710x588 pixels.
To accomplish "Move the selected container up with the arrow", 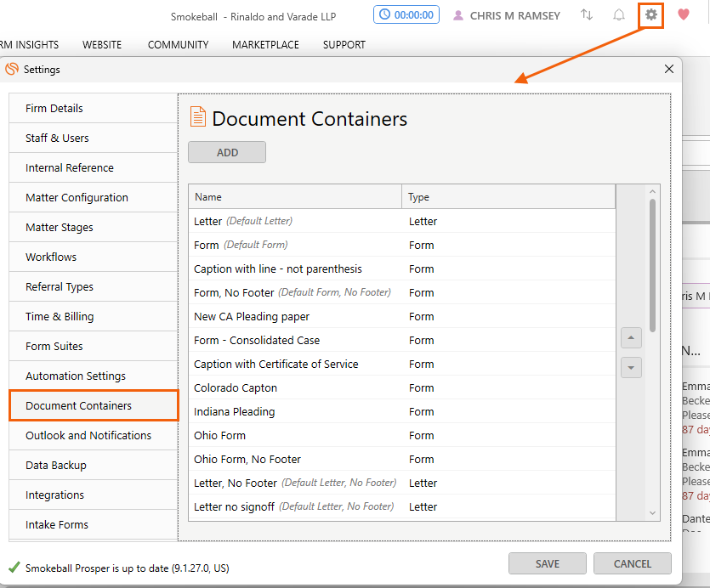I will 631,337.
